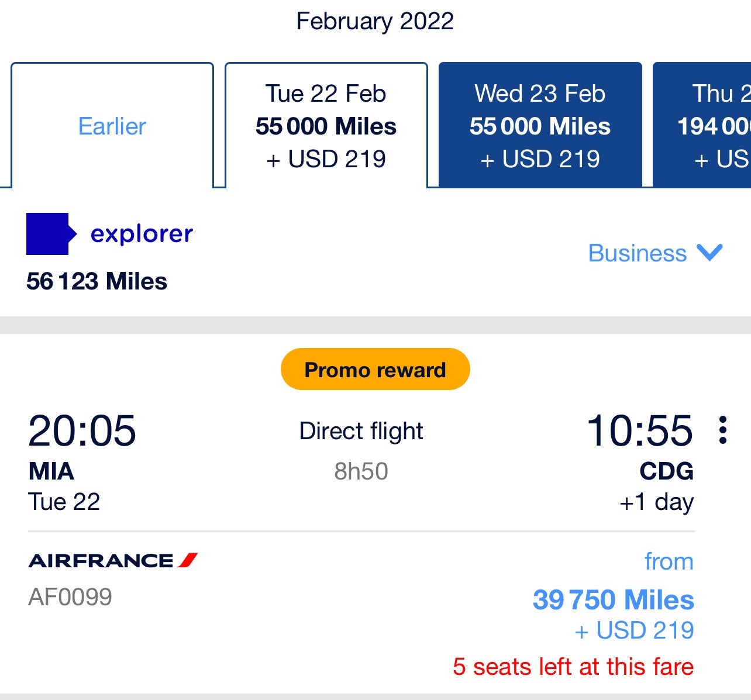The image size is (751, 700).
Task: Click flight number AF0099
Action: [70, 597]
